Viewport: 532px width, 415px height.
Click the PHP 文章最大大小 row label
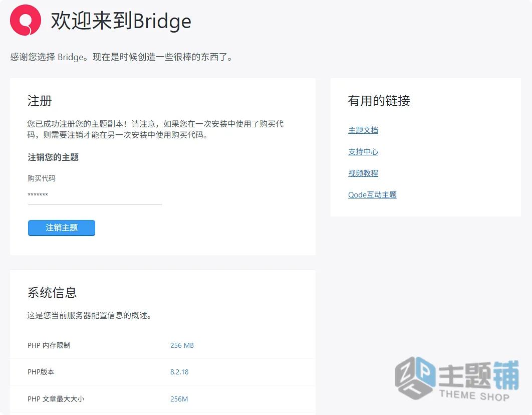(56, 399)
